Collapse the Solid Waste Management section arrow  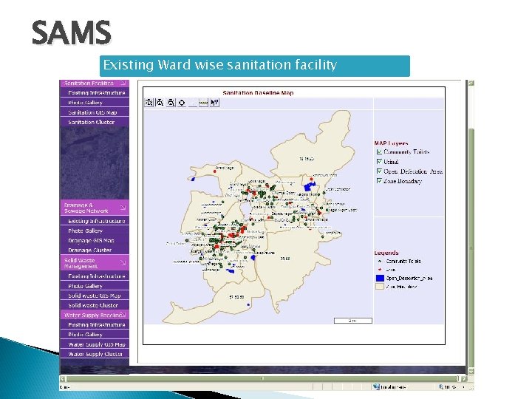pos(123,262)
